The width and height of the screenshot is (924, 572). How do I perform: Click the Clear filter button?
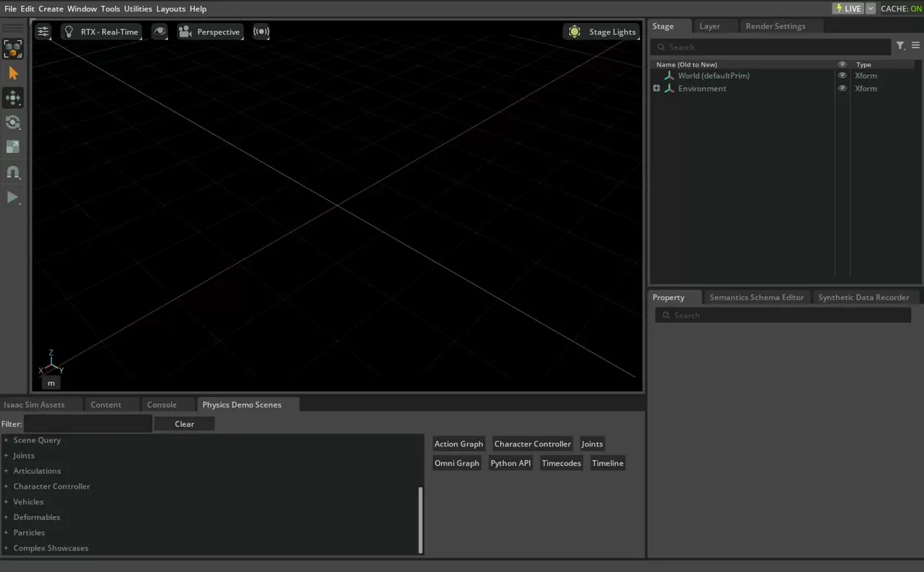tap(184, 424)
